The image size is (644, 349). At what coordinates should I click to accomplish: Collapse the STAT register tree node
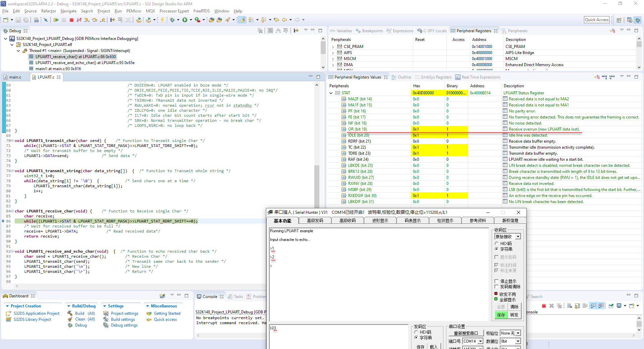pyautogui.click(x=331, y=93)
